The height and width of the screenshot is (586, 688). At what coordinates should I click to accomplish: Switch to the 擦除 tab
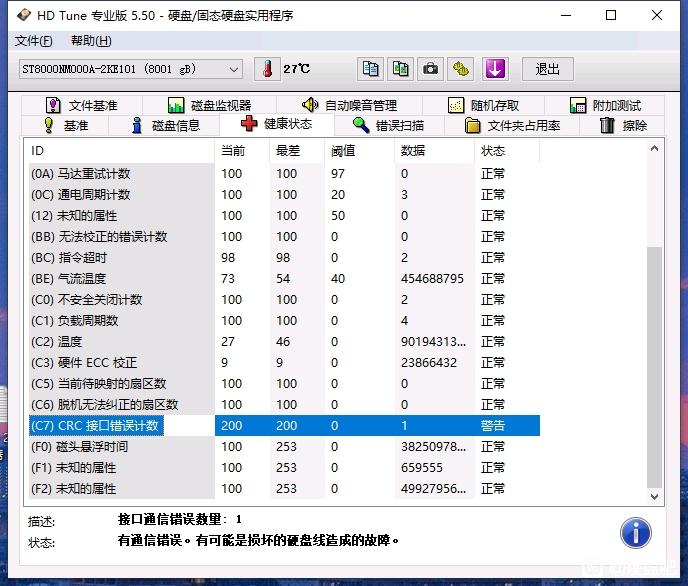click(x=623, y=125)
